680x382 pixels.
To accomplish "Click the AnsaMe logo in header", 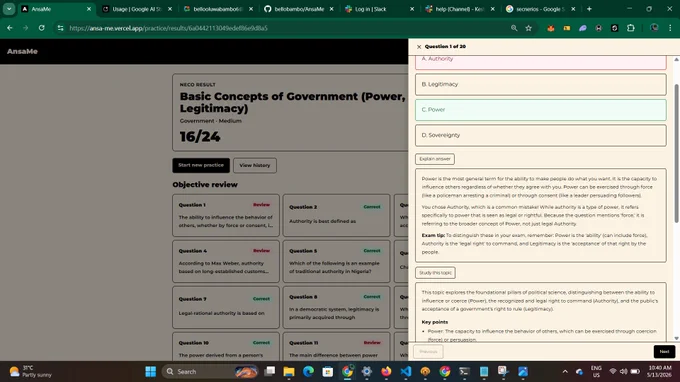I will click(22, 51).
